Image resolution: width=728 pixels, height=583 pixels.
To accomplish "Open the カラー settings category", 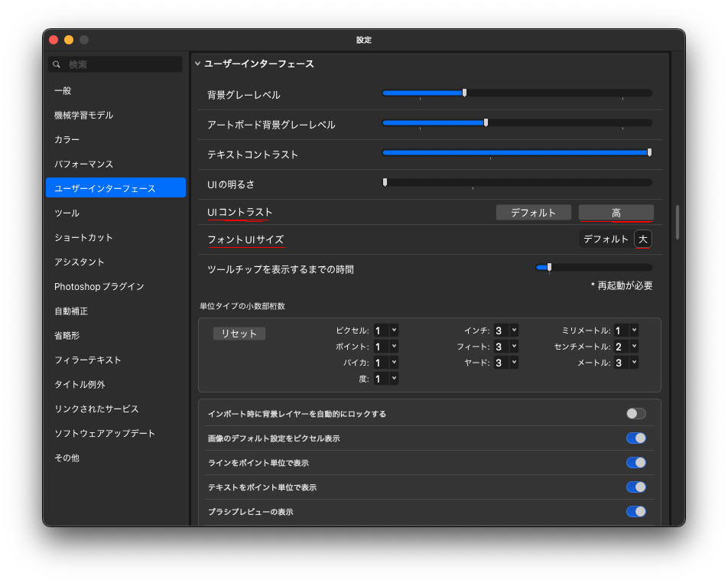I will pyautogui.click(x=67, y=140).
